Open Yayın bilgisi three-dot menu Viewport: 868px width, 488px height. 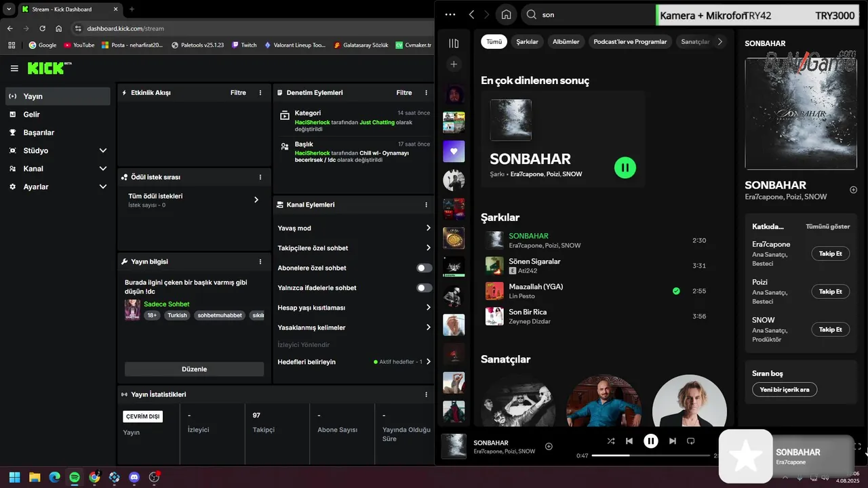coord(260,262)
